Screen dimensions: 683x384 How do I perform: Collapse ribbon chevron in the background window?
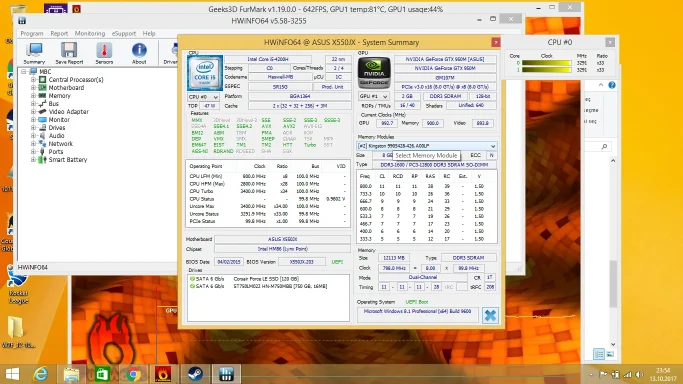click(x=601, y=85)
